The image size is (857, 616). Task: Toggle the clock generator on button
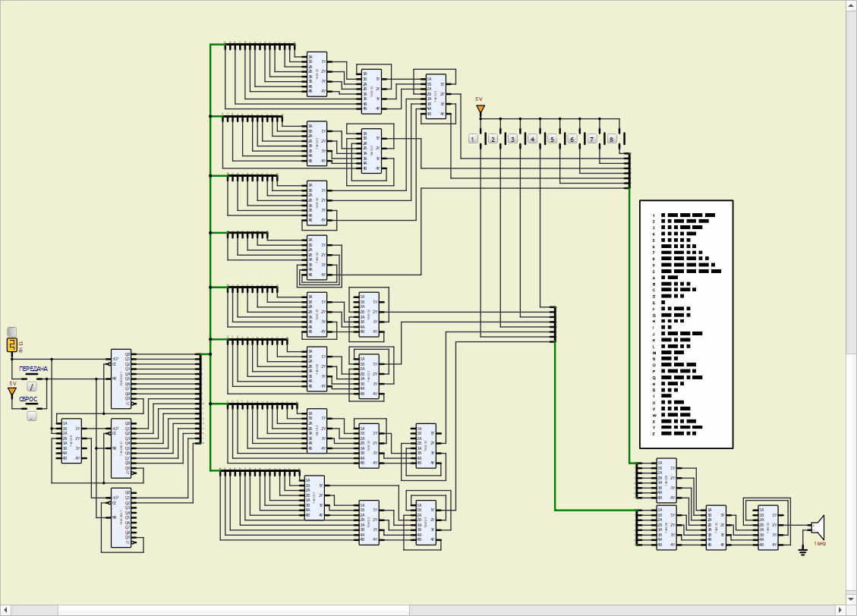11,331
